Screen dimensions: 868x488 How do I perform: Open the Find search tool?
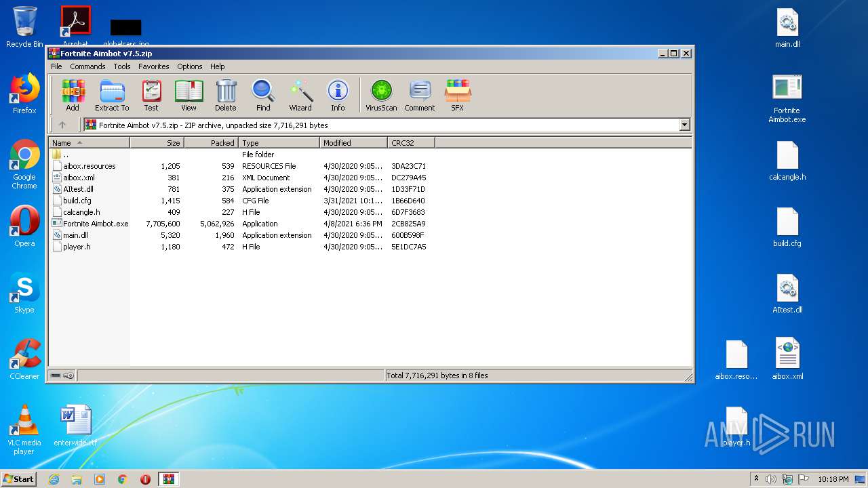point(263,95)
